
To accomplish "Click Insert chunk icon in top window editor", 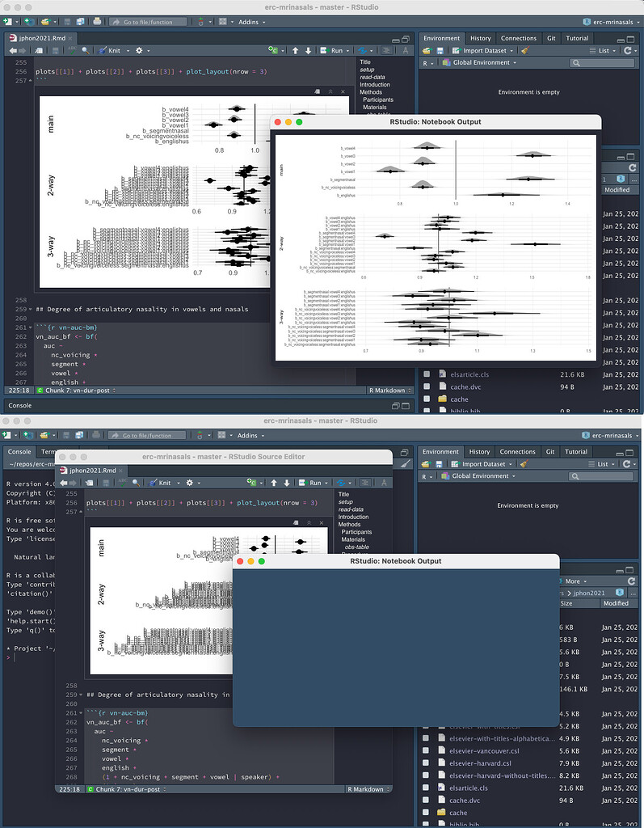I will [x=273, y=50].
